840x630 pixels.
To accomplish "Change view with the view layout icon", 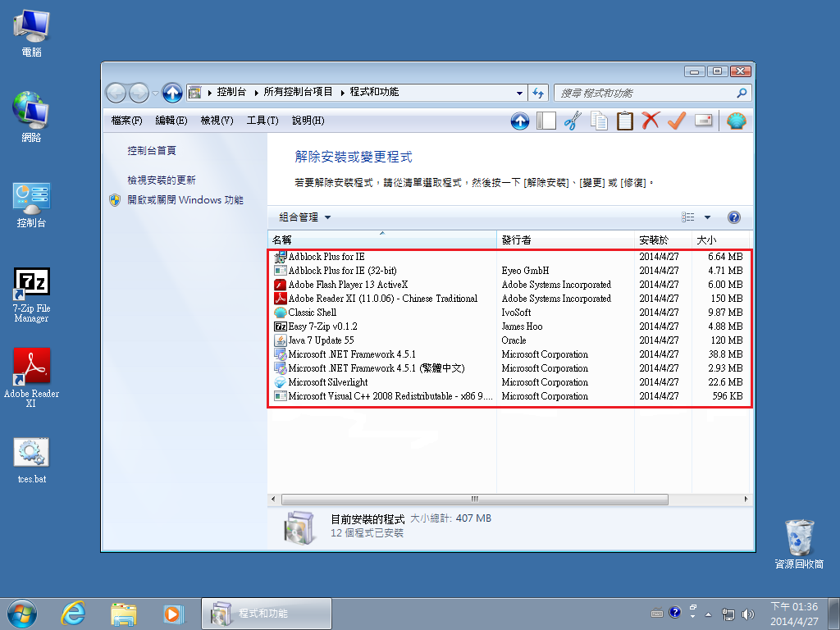I will (x=688, y=217).
